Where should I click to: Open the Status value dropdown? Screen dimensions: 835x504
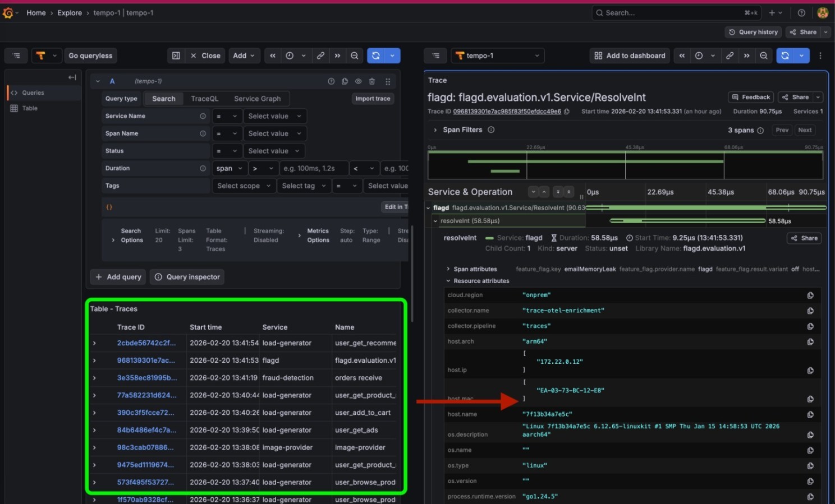point(274,151)
